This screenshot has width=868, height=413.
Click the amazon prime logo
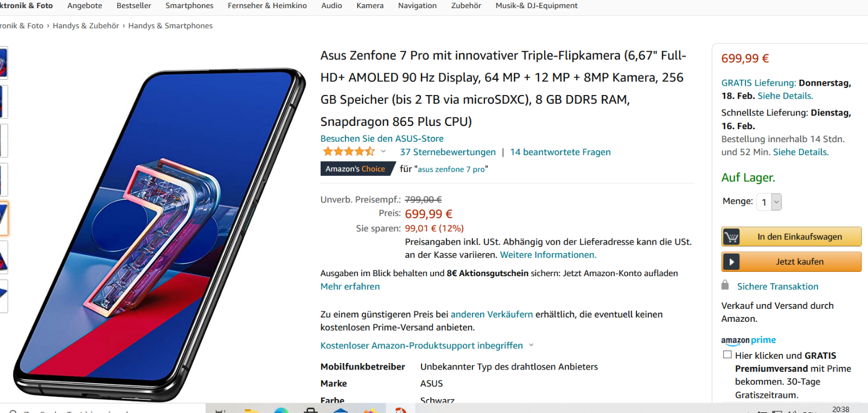tap(749, 340)
